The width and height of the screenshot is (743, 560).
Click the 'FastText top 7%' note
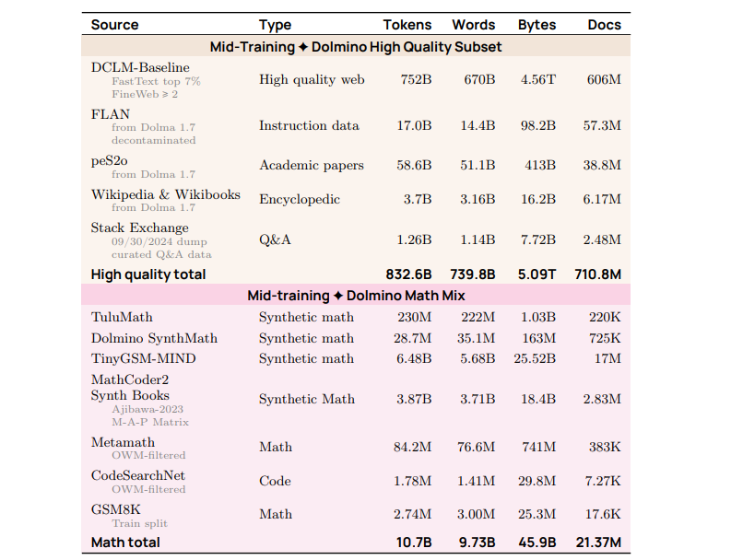(156, 81)
